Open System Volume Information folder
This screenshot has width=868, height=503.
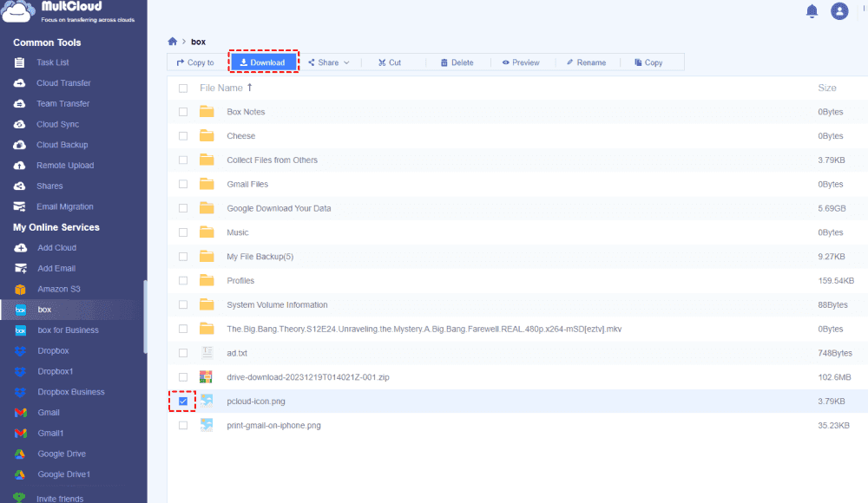point(278,305)
